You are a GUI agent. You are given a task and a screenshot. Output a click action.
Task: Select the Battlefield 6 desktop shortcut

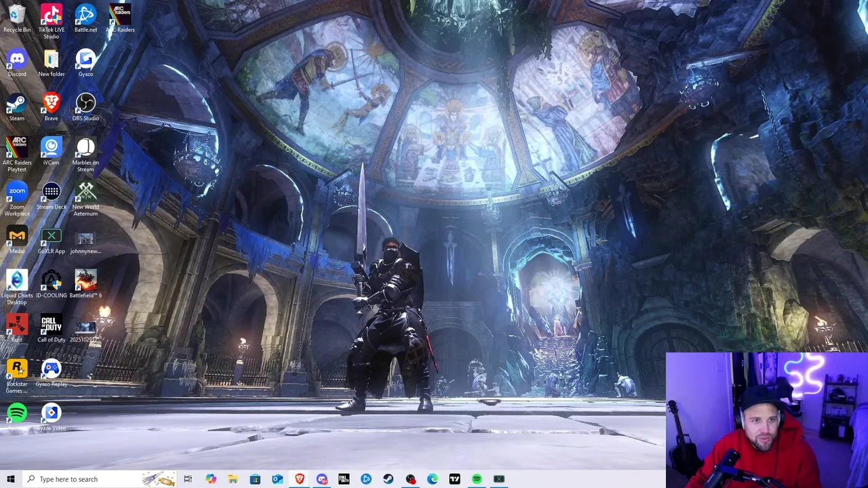[x=85, y=283]
